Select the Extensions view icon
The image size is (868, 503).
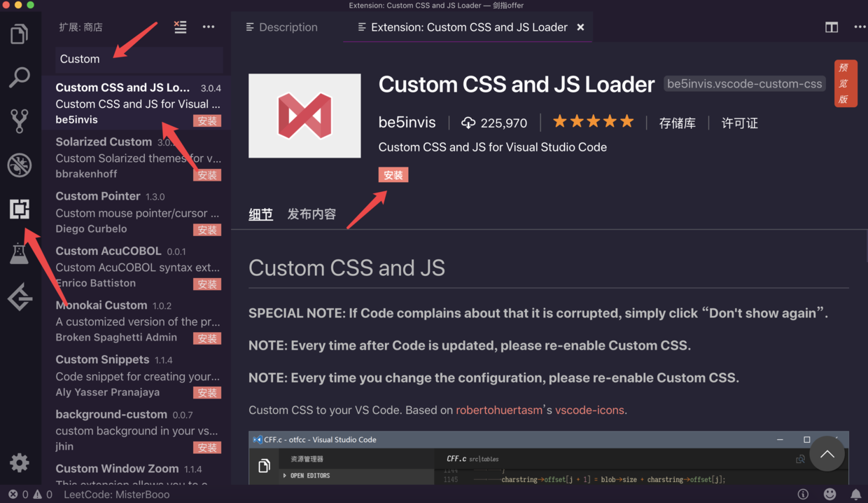[x=20, y=209]
